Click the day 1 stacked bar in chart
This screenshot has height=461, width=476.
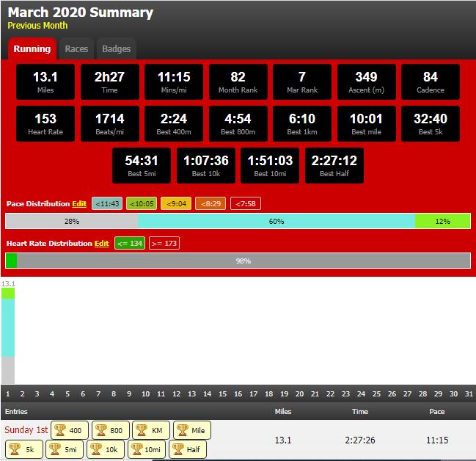8,335
